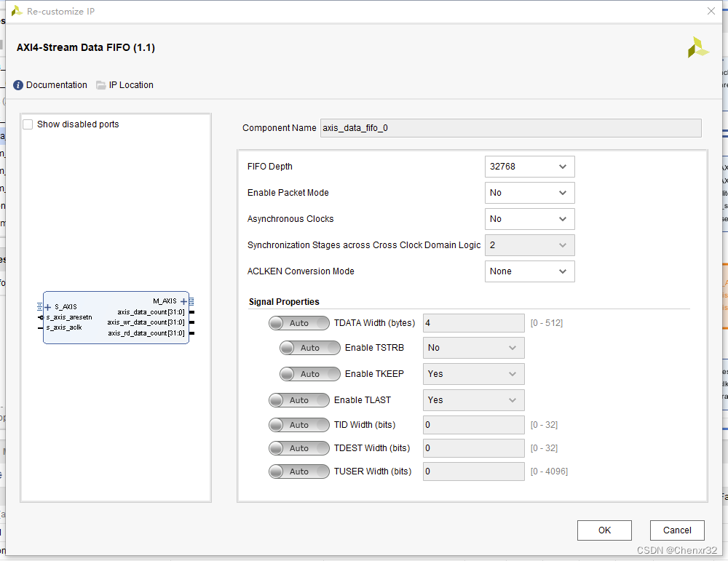Click the Cancel button
Screen dimensions: 728x561
[x=677, y=530]
